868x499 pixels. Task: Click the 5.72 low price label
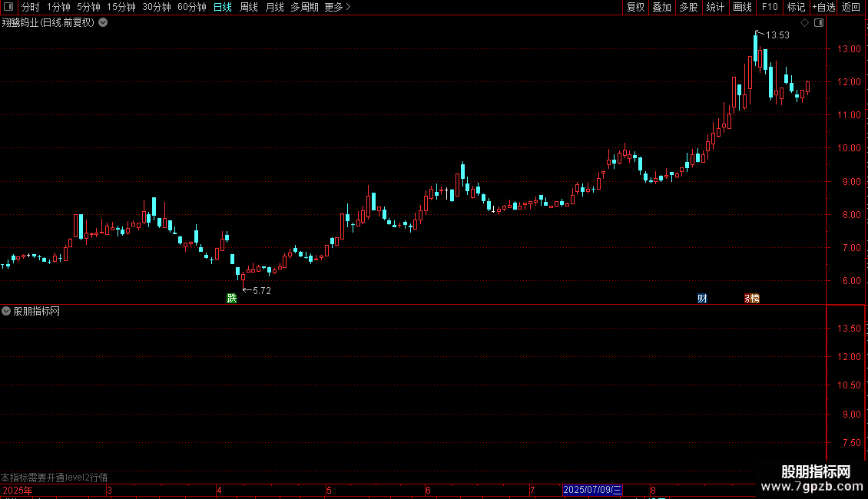pyautogui.click(x=262, y=291)
